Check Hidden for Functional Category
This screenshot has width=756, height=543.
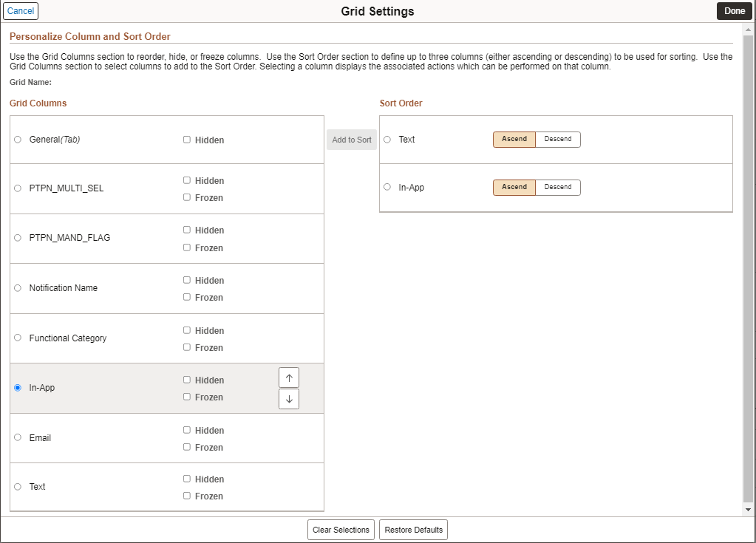coord(186,330)
